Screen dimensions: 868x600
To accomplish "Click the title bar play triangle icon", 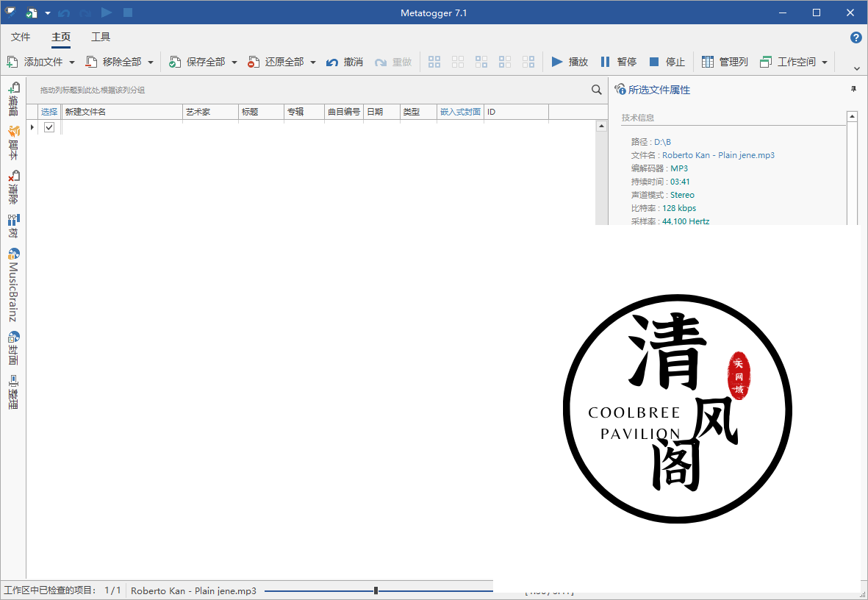I will 107,12.
